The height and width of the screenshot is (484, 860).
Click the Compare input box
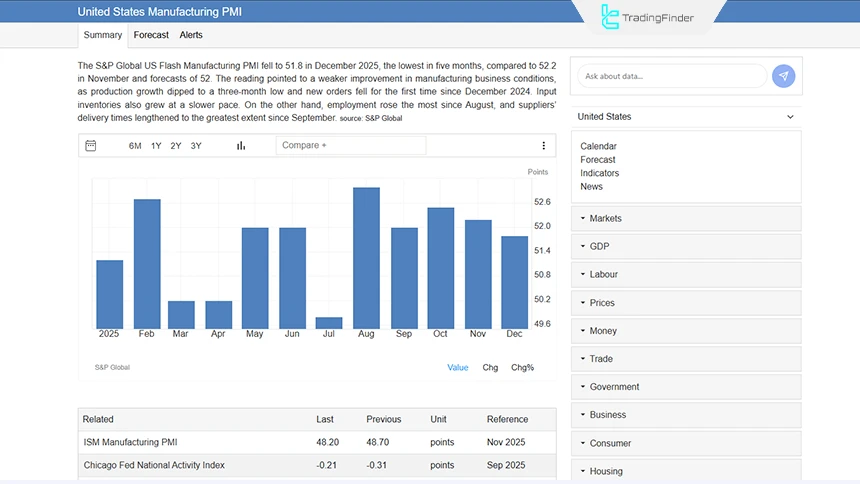(350, 146)
